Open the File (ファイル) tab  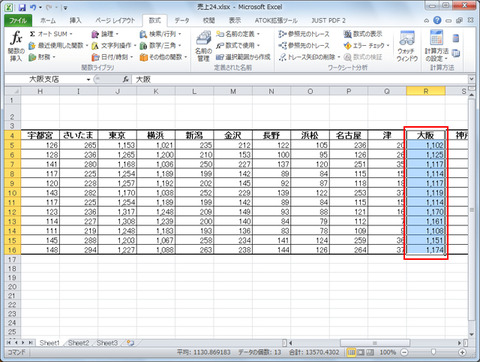pos(18,21)
